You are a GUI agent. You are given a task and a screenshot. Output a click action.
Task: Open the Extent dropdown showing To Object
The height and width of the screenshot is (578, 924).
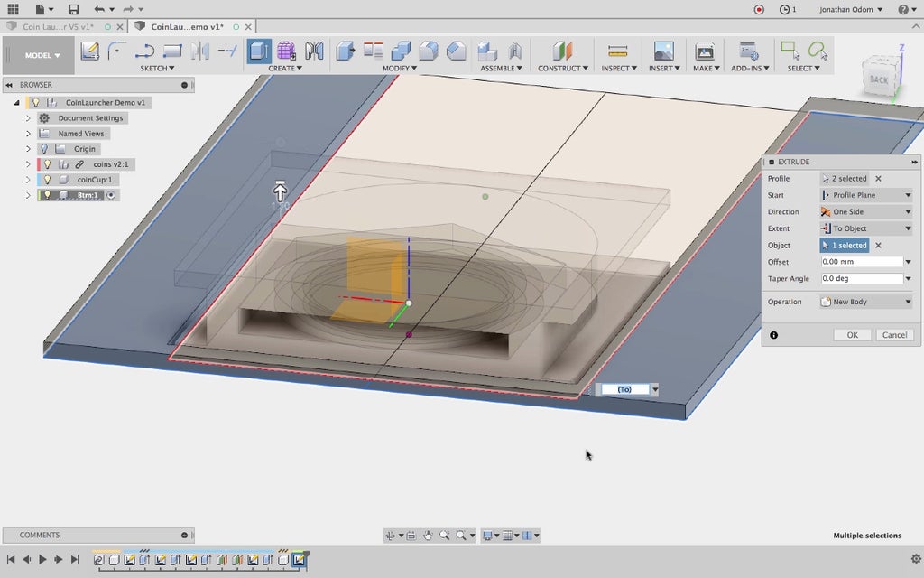tap(864, 228)
